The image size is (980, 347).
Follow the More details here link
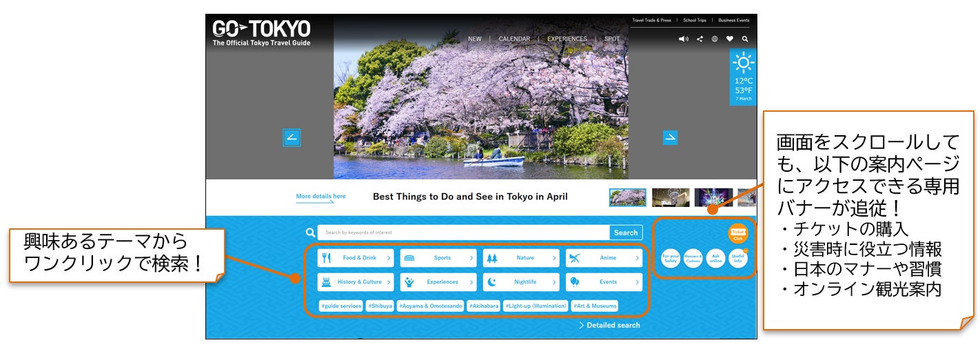[x=321, y=197]
